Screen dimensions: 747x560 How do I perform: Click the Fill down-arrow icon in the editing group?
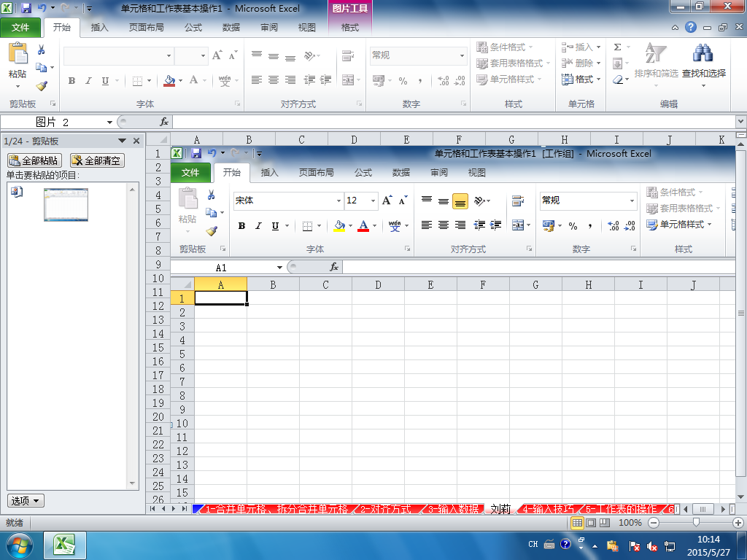[x=617, y=63]
